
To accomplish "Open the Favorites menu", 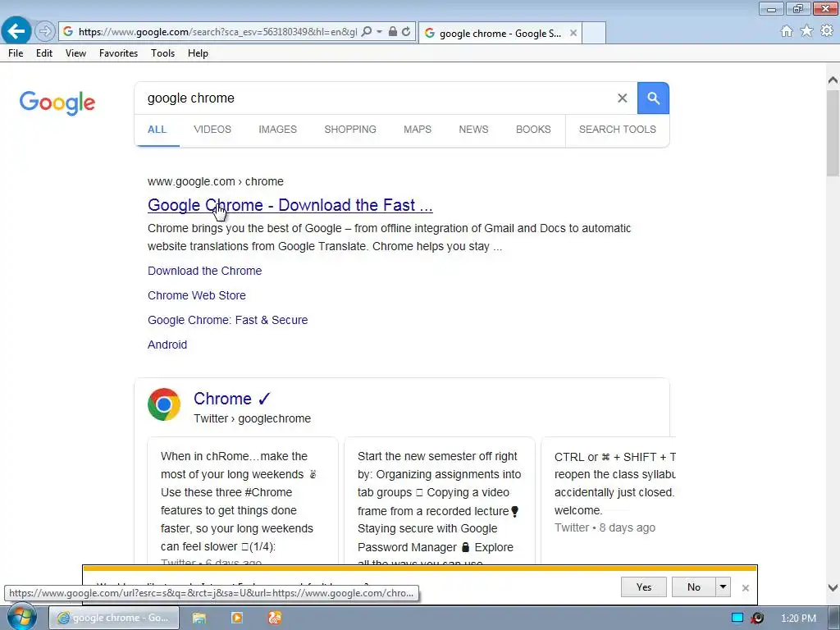I will 118,53.
